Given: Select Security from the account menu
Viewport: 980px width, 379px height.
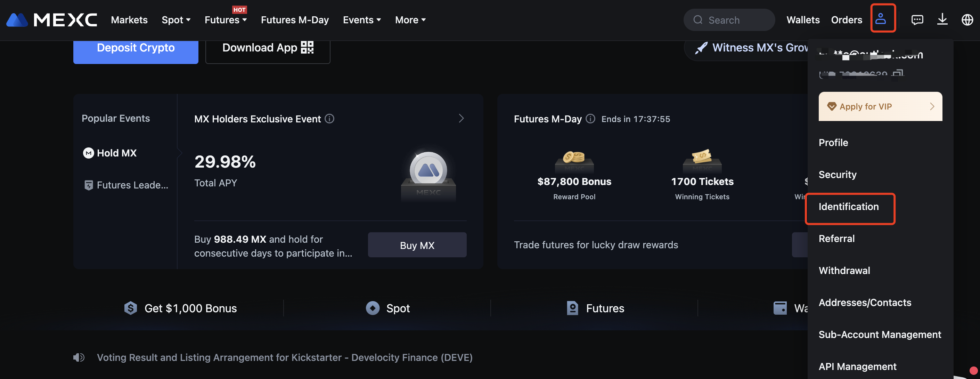Looking at the screenshot, I should point(837,175).
